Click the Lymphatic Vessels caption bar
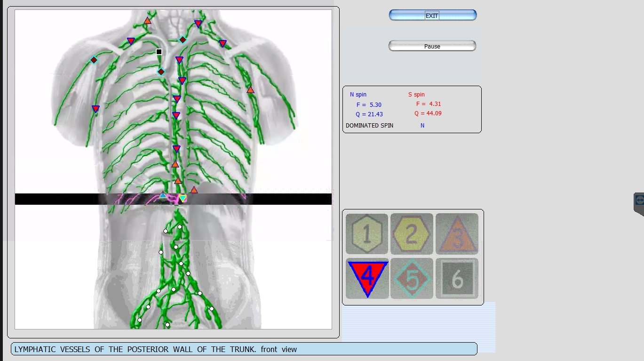Viewport: 644px width, 361px height. coord(244,349)
